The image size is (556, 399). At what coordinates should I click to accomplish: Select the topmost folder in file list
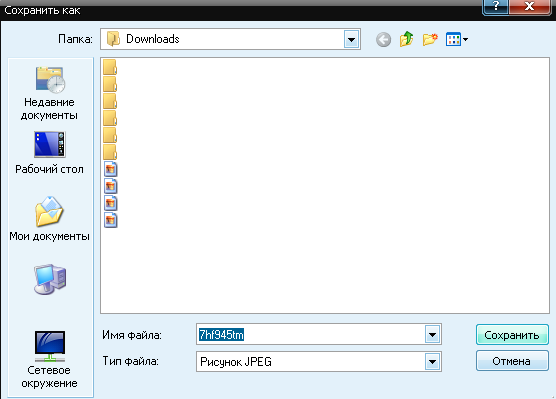click(110, 67)
